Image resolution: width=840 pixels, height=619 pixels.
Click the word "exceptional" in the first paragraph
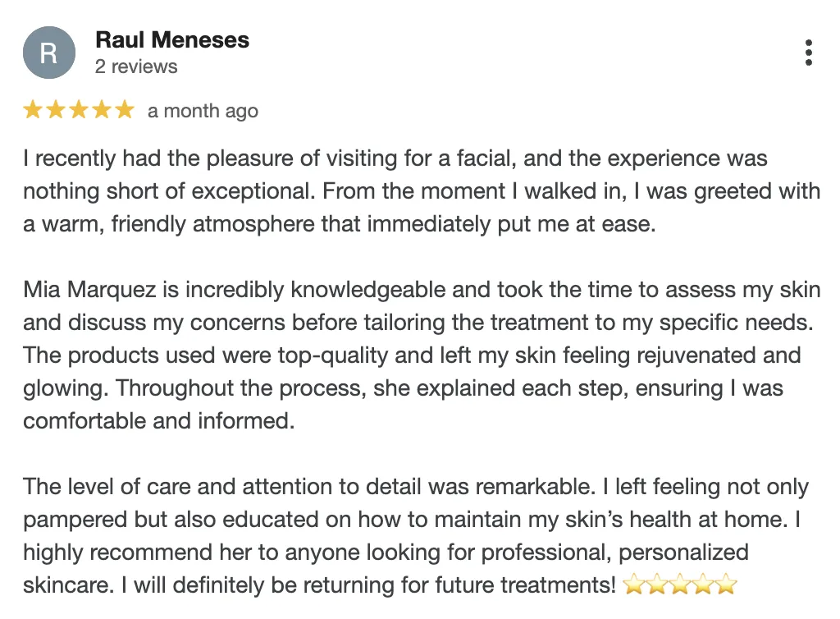coord(253,192)
